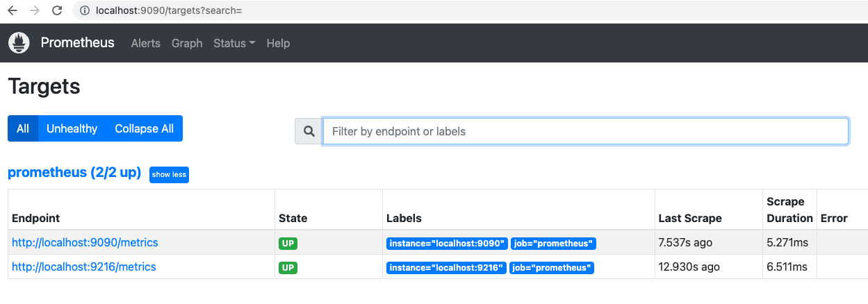Go to the Graph page
This screenshot has width=868, height=304.
(x=187, y=43)
